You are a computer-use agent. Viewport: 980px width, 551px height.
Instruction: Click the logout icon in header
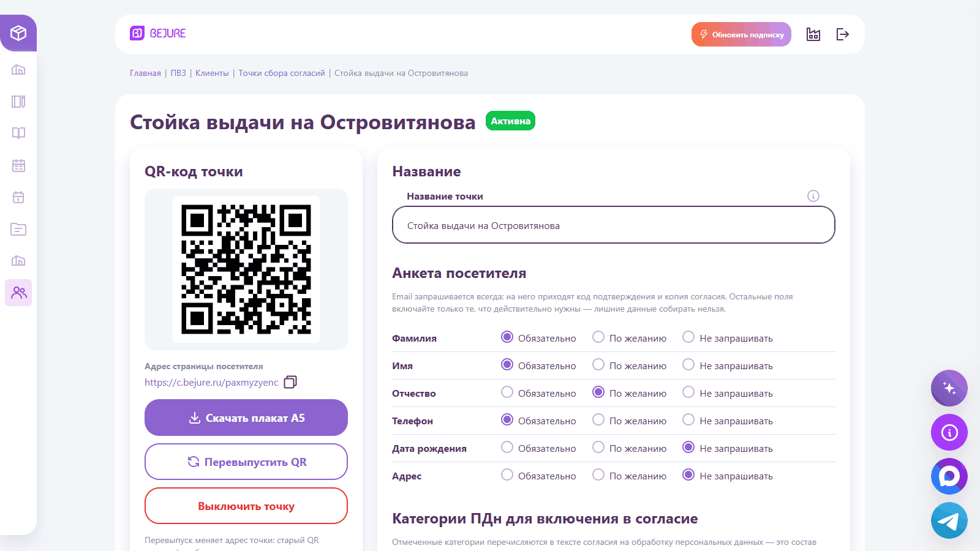843,34
